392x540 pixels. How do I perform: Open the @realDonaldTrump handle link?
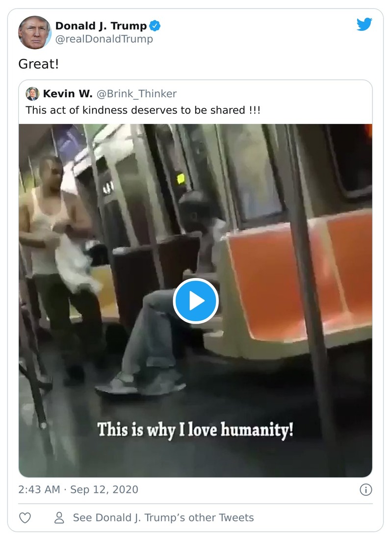tap(104, 39)
